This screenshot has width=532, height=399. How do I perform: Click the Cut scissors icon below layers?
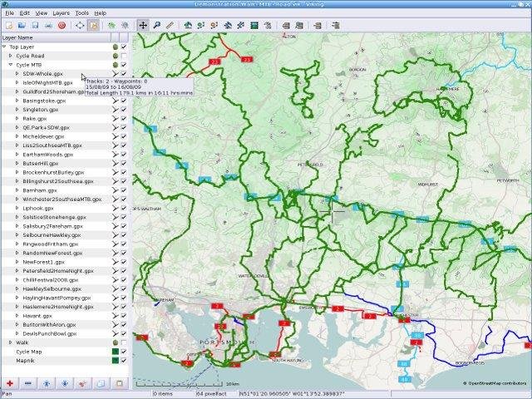83,383
